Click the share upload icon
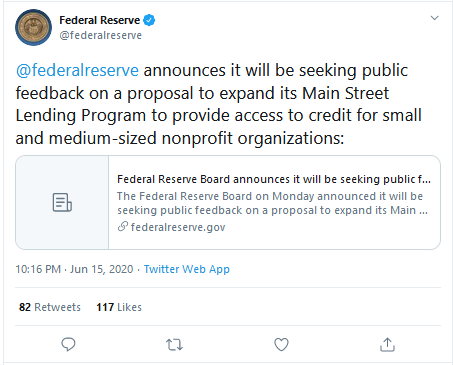This screenshot has width=453, height=365. coord(387,345)
